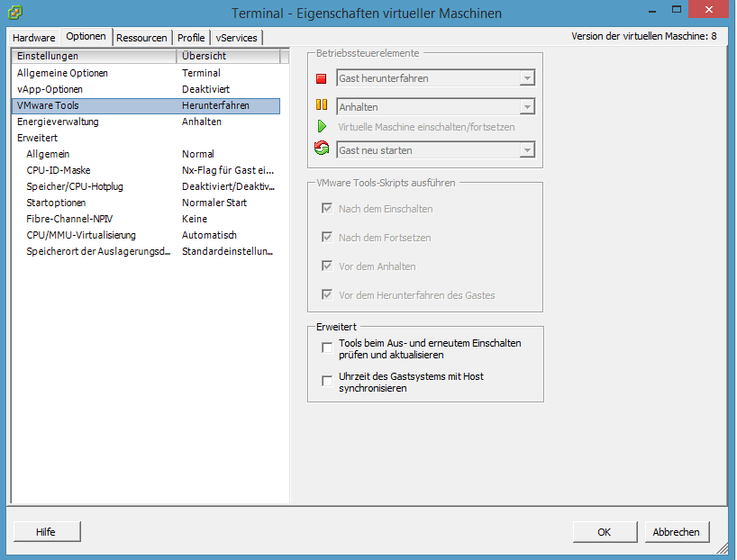Click the 'Übersicht' column header
737x560 pixels.
(x=228, y=56)
